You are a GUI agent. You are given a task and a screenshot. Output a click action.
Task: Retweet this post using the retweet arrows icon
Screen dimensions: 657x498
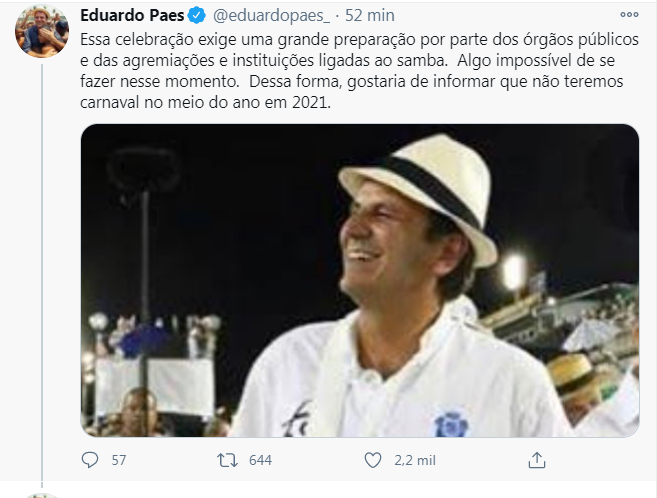pos(228,460)
